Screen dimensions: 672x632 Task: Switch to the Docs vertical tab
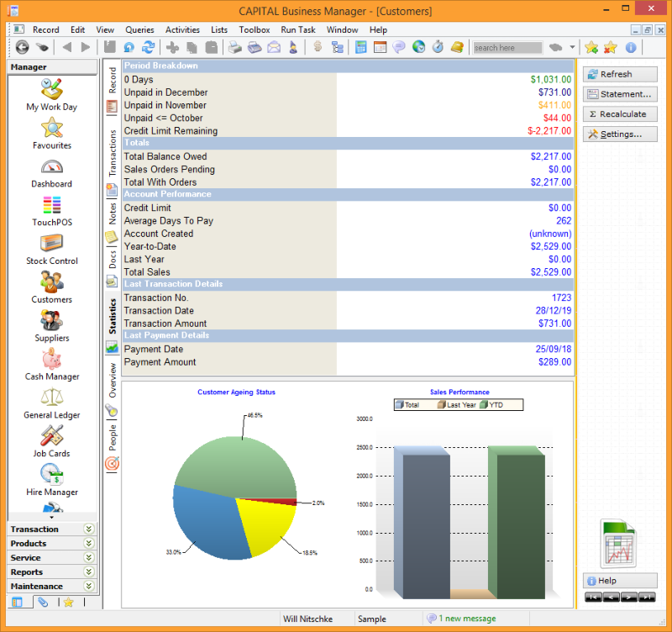[113, 267]
